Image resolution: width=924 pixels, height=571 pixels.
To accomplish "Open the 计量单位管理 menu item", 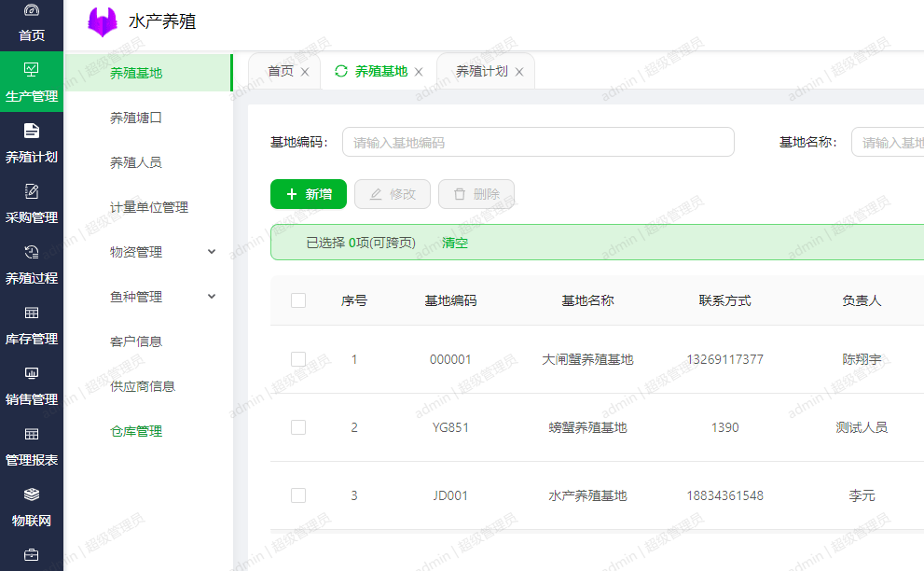I will click(148, 207).
